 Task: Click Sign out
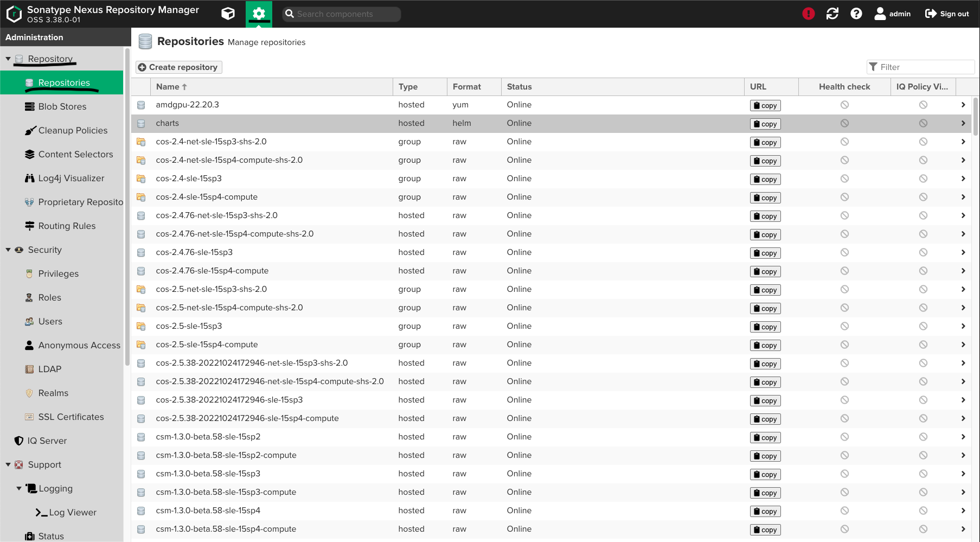(x=947, y=14)
